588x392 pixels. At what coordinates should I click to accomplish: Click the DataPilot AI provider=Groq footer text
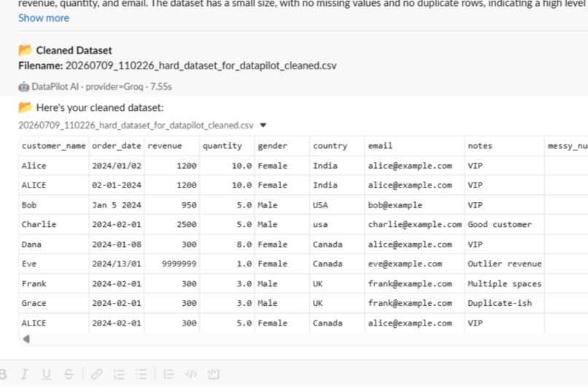pos(101,87)
